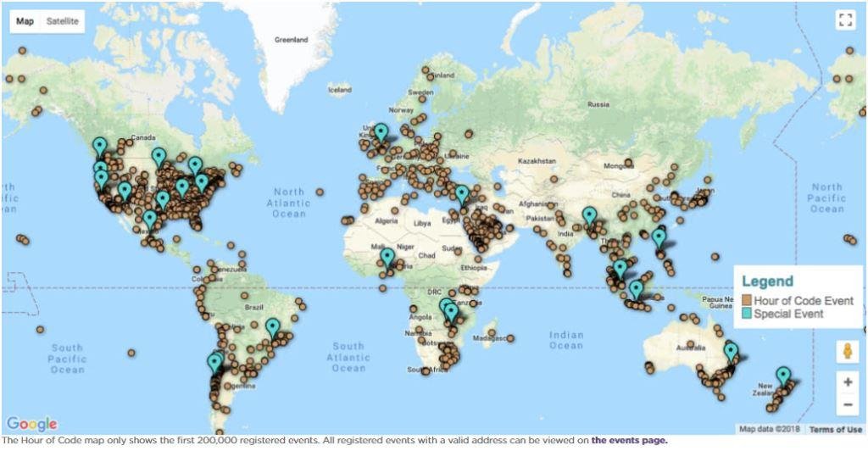Click the Street View pegman icon
The height and width of the screenshot is (451, 868).
[x=847, y=351]
